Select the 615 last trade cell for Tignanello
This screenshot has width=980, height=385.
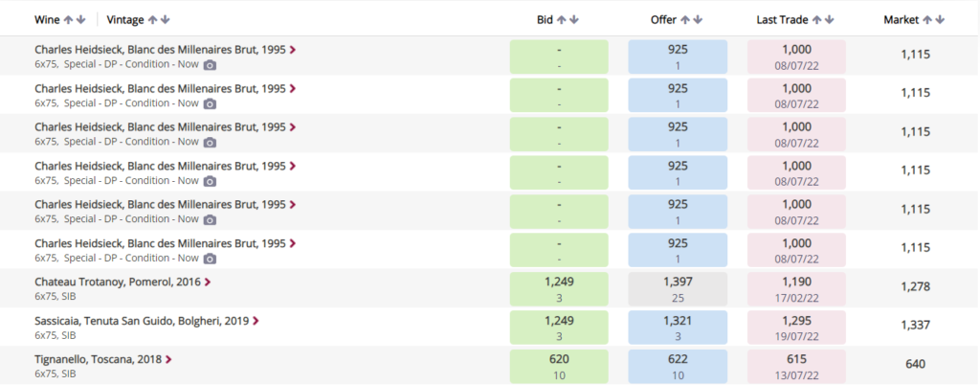click(797, 366)
